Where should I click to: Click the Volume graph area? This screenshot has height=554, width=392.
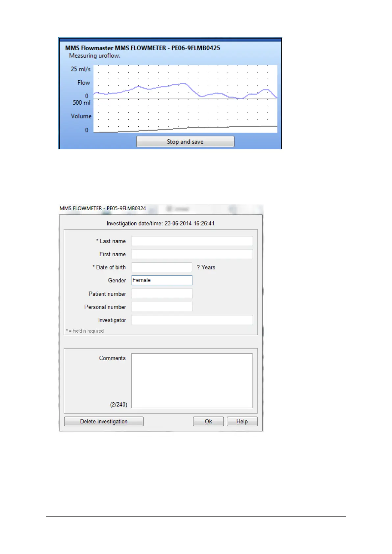(x=185, y=116)
